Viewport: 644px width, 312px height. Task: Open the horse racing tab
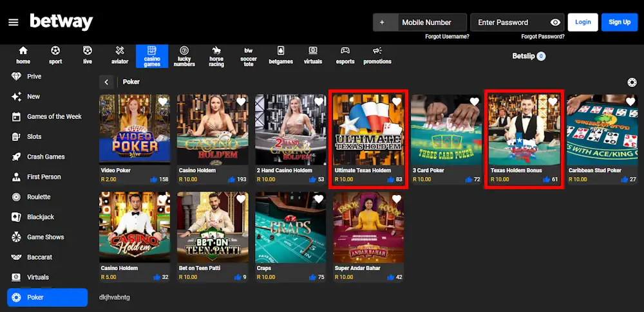tap(216, 56)
